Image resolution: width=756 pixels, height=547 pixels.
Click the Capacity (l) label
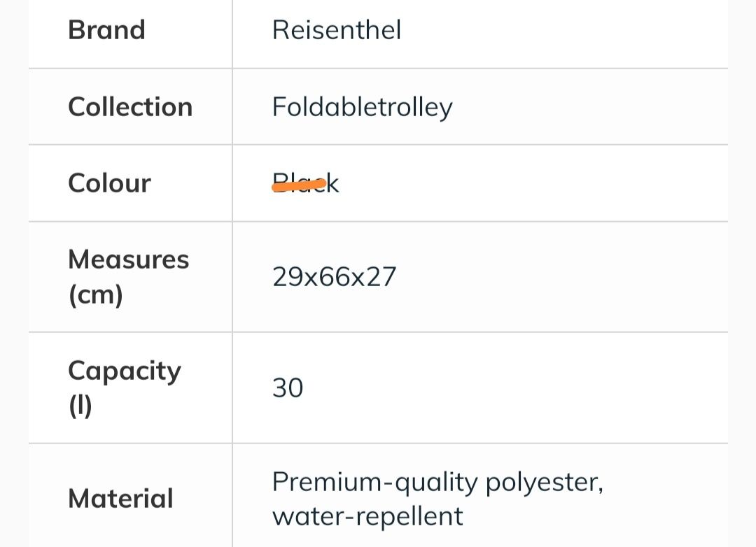pos(125,388)
